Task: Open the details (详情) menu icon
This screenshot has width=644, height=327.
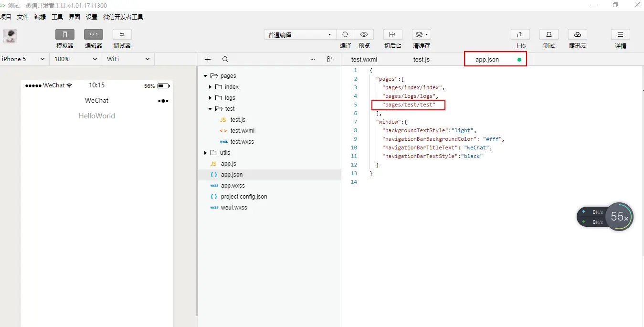Action: (621, 34)
